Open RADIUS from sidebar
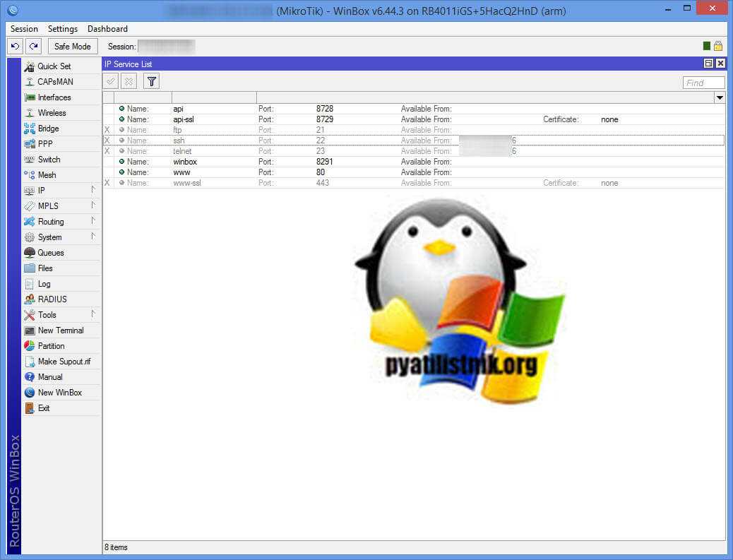The height and width of the screenshot is (560, 733). (x=61, y=299)
